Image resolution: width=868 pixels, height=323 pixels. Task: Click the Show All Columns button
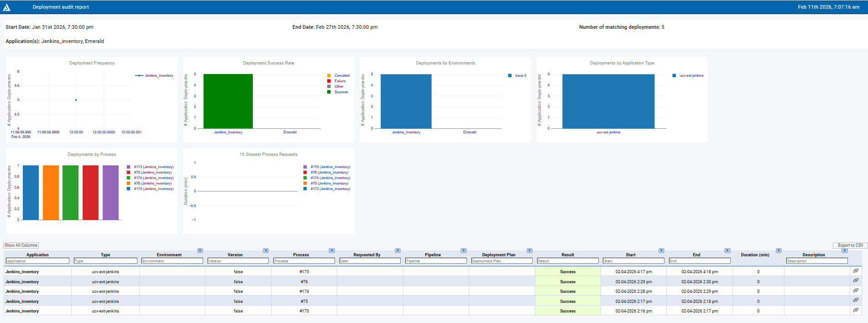pos(21,245)
